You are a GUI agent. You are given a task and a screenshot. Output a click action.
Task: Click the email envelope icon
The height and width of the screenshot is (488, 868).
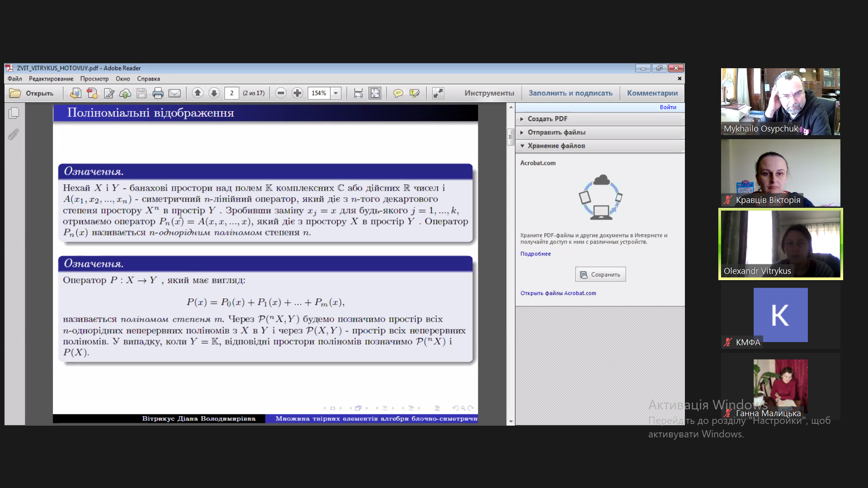click(x=175, y=94)
